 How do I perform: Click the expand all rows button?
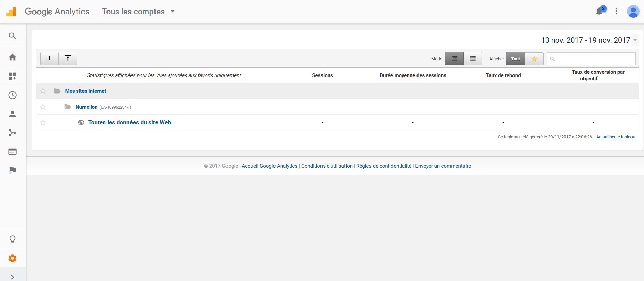[50, 59]
